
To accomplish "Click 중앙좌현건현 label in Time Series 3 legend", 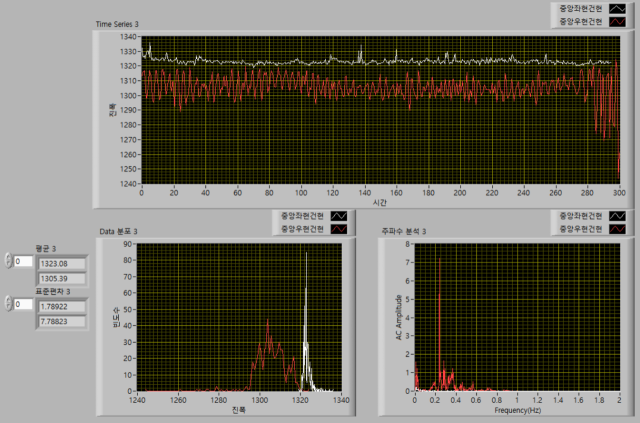I will point(578,7).
